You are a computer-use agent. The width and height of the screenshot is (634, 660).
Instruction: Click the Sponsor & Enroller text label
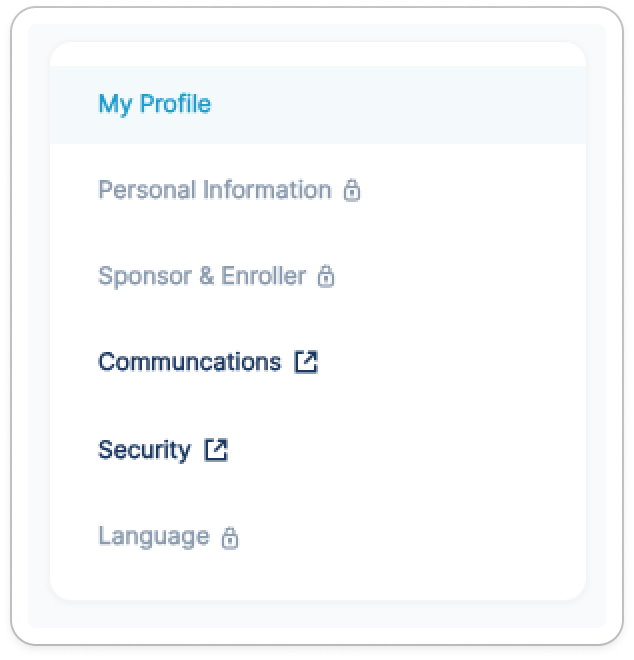click(x=202, y=277)
